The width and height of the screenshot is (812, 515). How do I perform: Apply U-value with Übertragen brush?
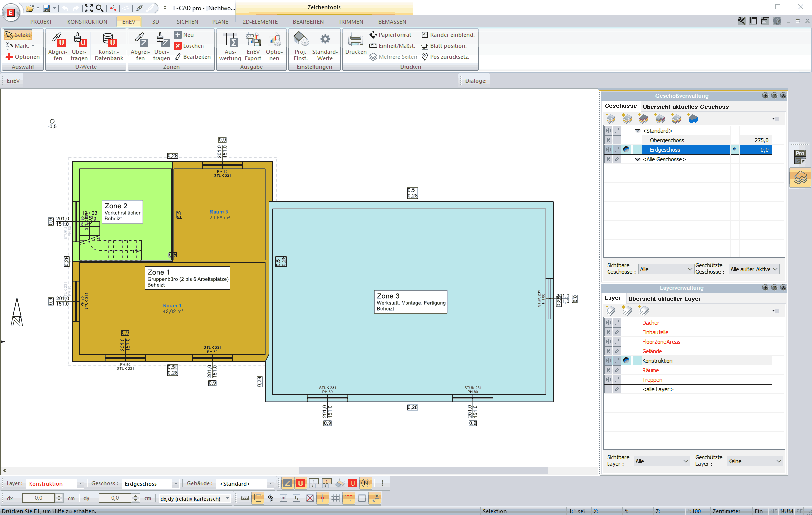(x=79, y=46)
